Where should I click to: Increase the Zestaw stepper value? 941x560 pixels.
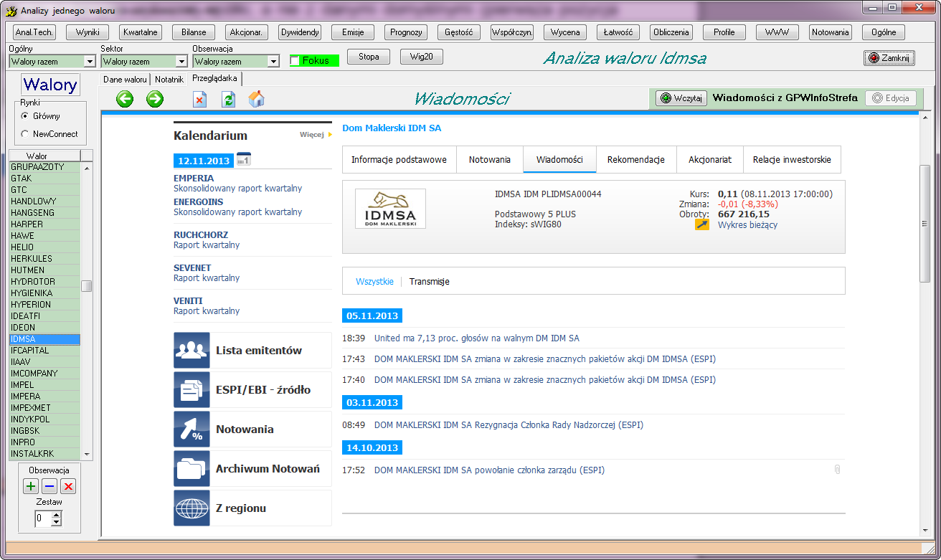[x=57, y=514]
